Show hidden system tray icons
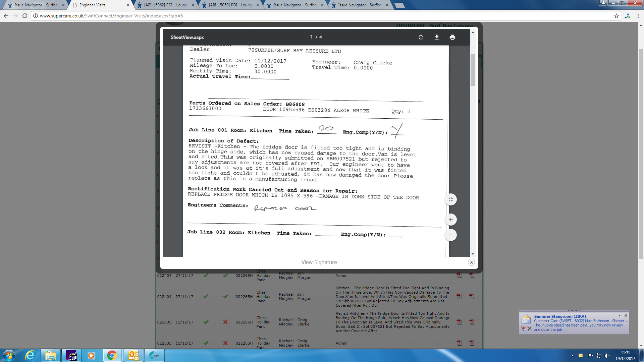This screenshot has height=362, width=644. tap(573, 356)
